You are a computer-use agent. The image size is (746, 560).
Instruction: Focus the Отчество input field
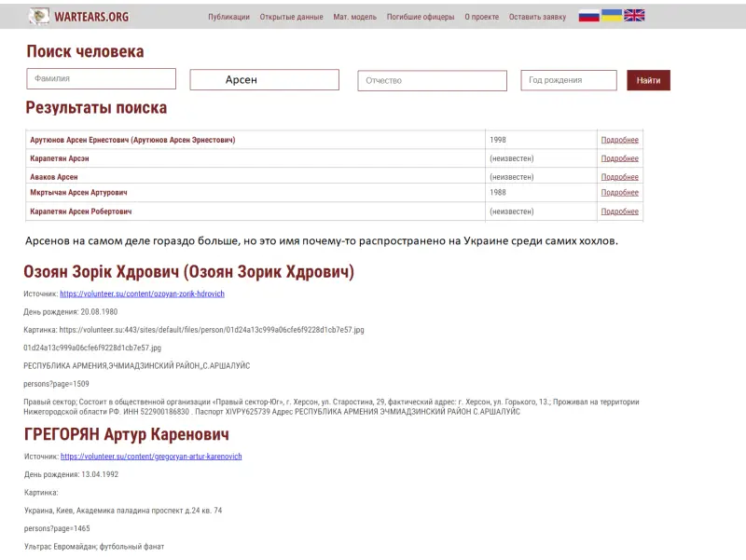pos(432,81)
